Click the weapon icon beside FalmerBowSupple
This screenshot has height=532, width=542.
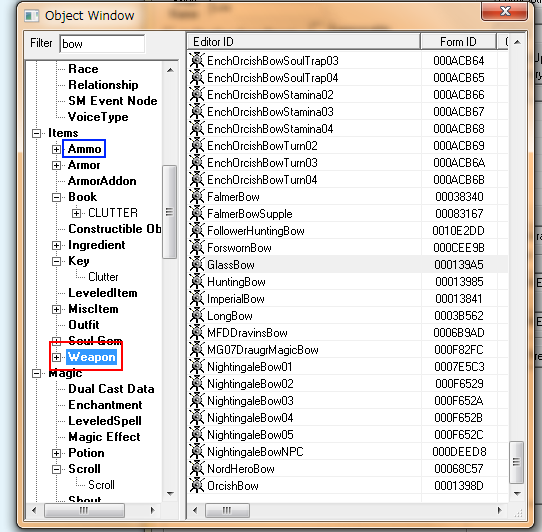pyautogui.click(x=197, y=214)
